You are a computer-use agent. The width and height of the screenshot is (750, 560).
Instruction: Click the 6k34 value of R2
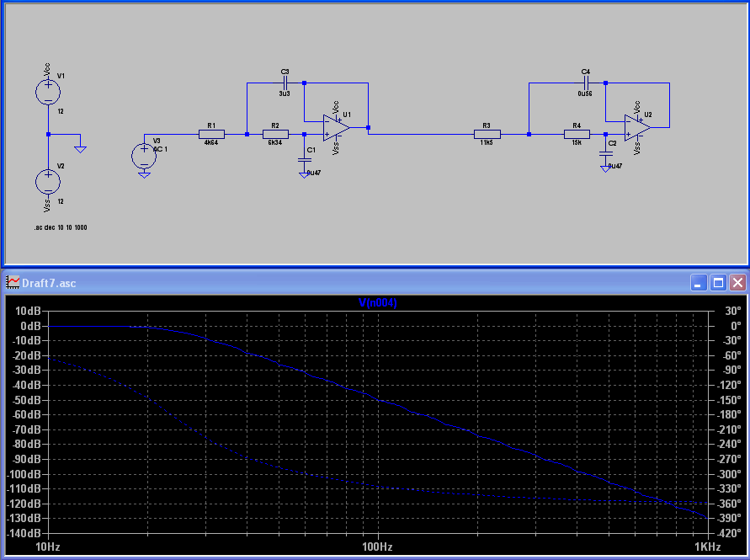pos(275,142)
